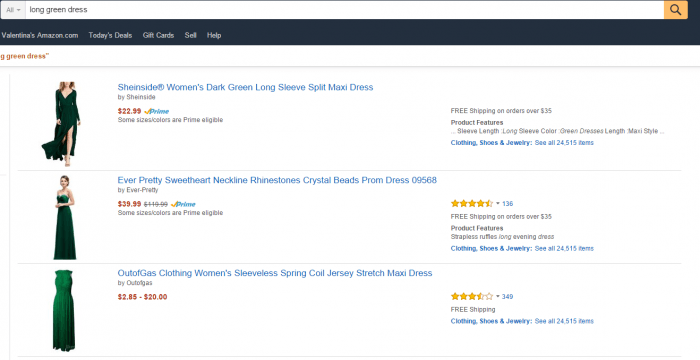Screen dimensions: 700x360
Task: Open OutofGas Sleeveless Jersey Stretch Maxi Dress
Action: point(275,273)
